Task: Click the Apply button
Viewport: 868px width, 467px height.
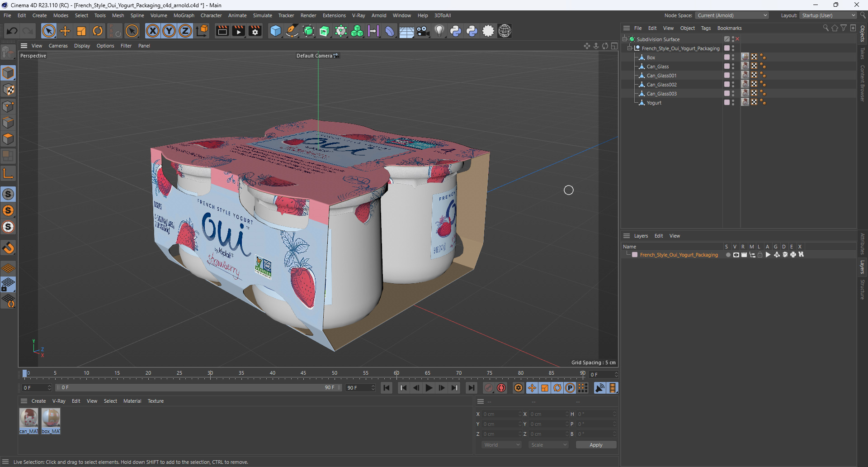Action: (x=596, y=445)
